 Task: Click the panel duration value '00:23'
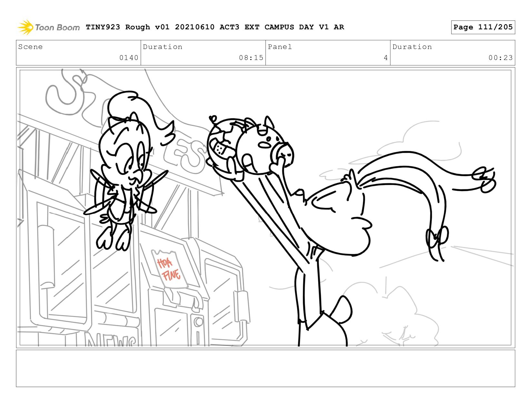[500, 58]
